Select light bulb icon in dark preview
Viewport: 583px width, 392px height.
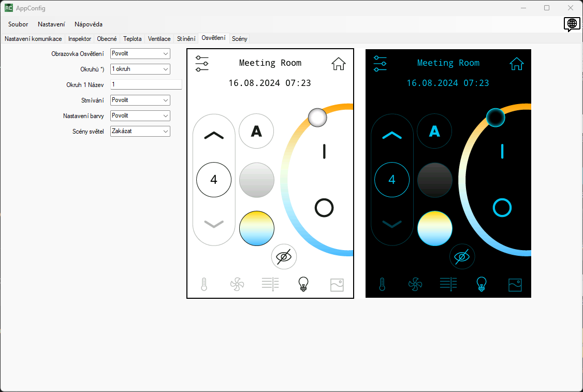(482, 284)
